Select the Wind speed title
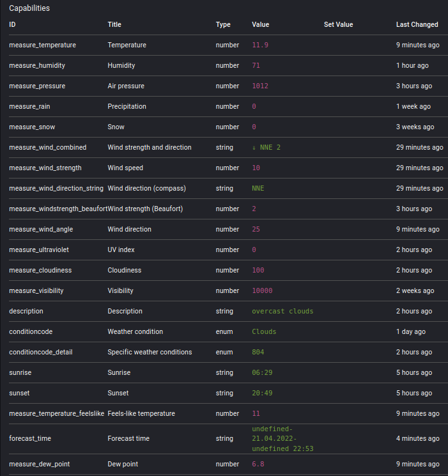 (x=125, y=168)
